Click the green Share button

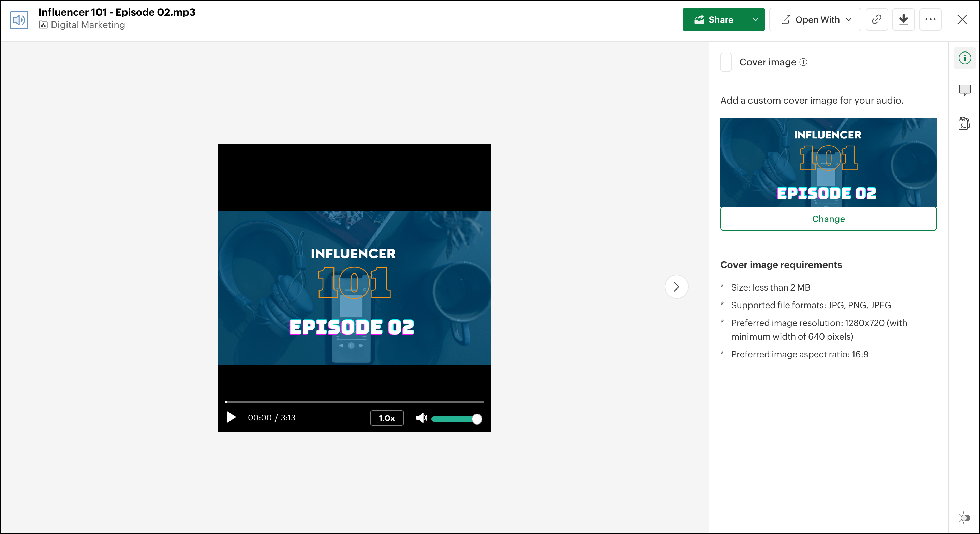(714, 19)
